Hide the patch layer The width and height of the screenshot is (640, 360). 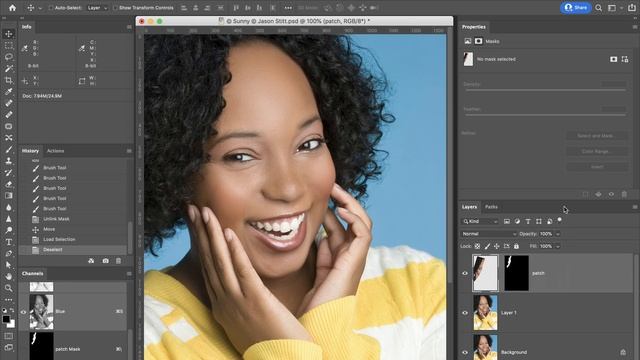(x=465, y=273)
